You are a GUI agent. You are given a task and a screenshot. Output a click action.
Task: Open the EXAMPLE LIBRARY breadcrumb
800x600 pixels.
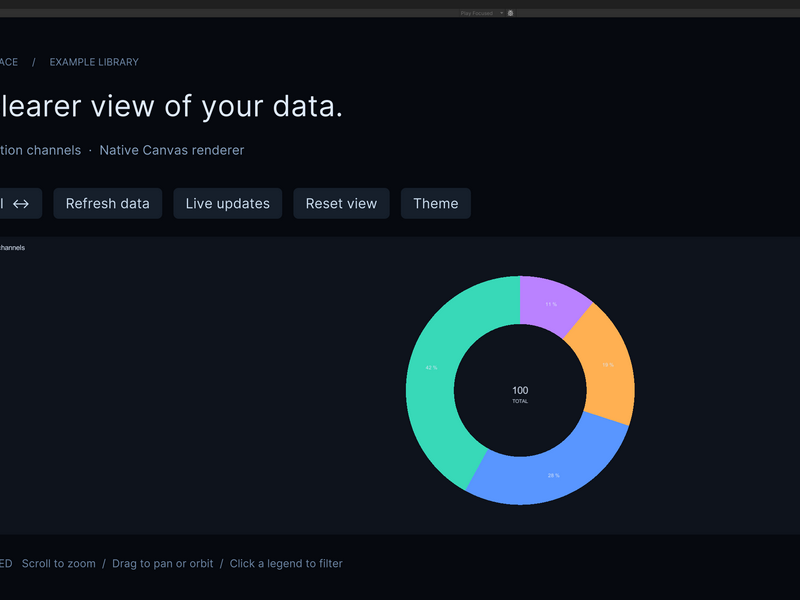pos(94,62)
